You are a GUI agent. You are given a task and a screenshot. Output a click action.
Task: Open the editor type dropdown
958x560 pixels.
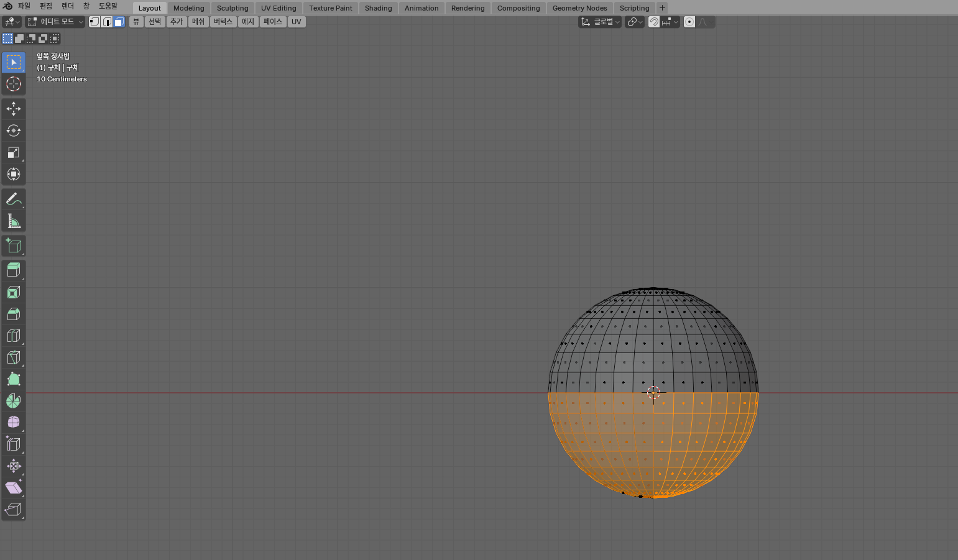click(x=12, y=22)
